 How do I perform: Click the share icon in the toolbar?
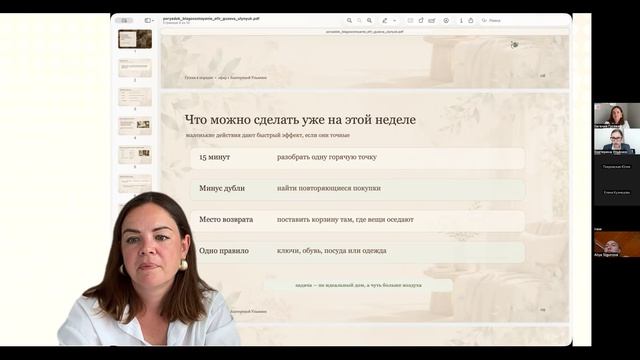471,20
